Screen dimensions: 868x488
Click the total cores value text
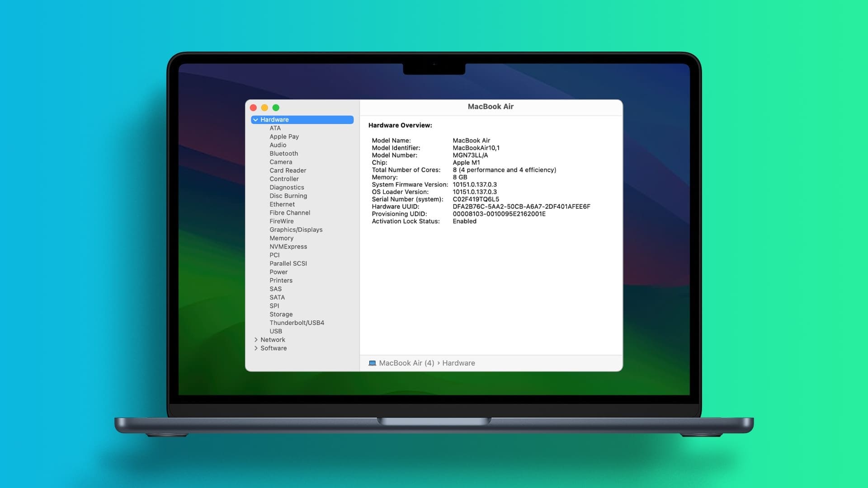point(504,170)
